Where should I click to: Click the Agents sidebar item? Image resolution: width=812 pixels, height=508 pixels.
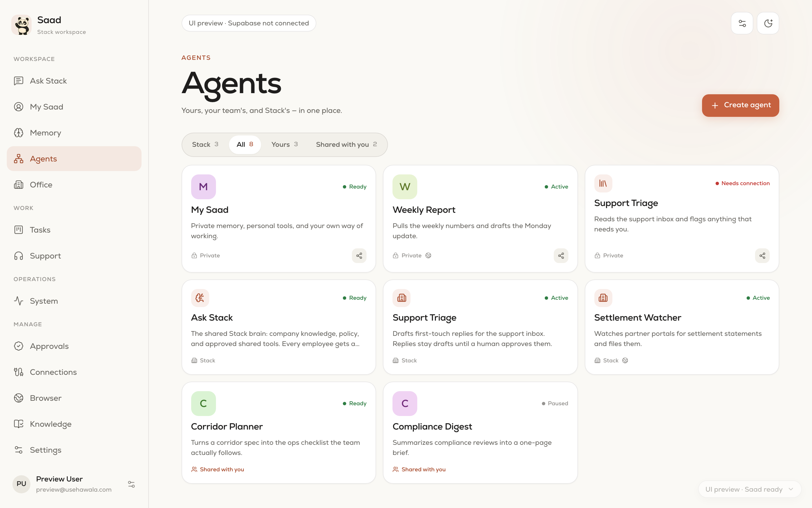tap(74, 159)
